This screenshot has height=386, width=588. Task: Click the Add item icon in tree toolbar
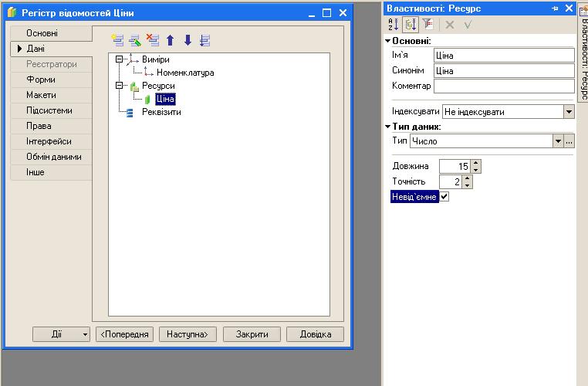click(118, 40)
